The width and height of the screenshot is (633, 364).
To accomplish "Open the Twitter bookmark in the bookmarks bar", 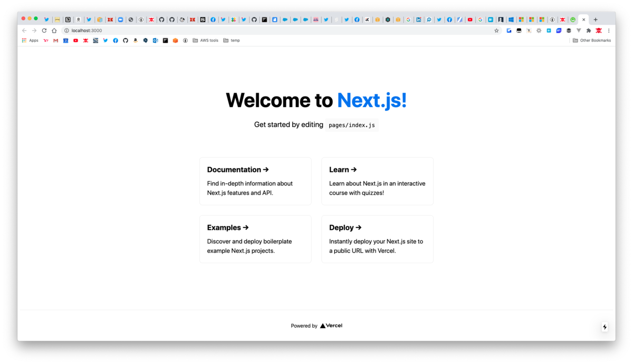I will (x=105, y=40).
